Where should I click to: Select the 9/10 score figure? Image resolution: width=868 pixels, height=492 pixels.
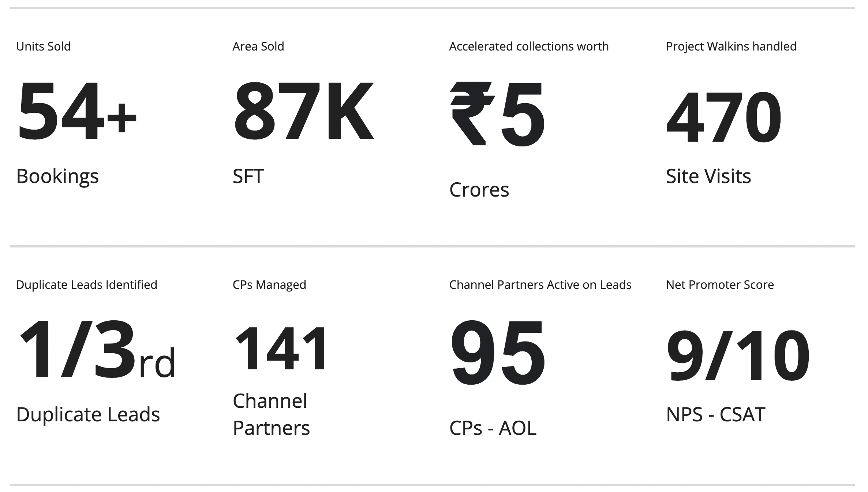tap(738, 355)
